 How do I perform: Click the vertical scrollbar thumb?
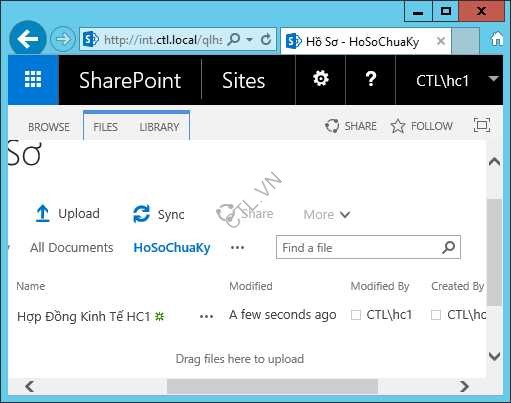(x=494, y=252)
